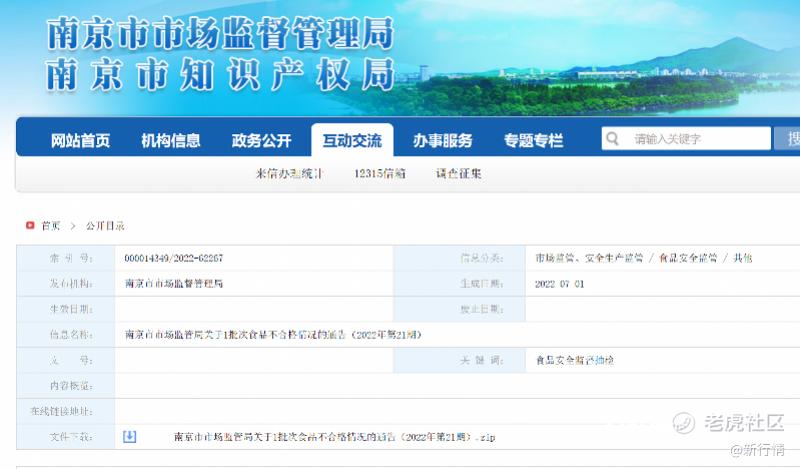
Task: Click the category value 市场监管、安全生产监管
Action: (x=589, y=258)
